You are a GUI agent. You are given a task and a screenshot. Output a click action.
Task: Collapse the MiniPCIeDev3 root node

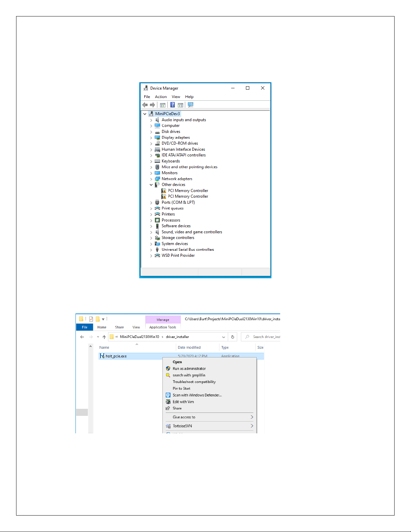tap(145, 114)
